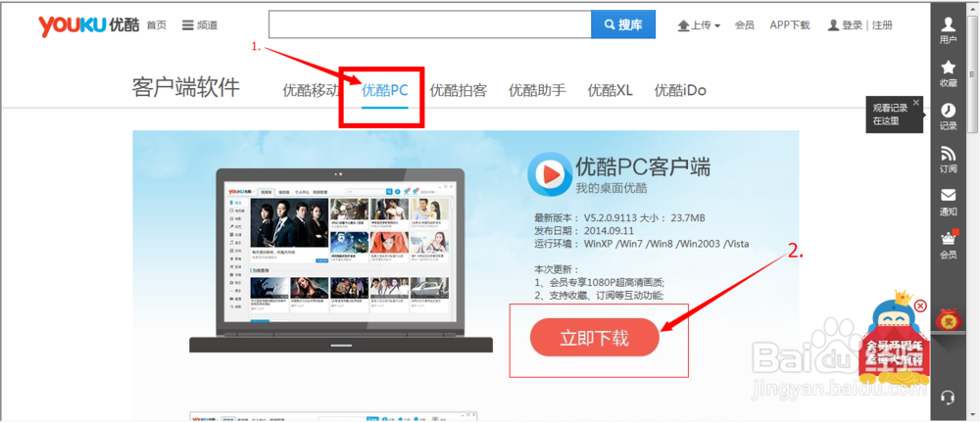Close the anniversary mascot promo with red X
Screen dimensions: 980x422
tap(920, 305)
